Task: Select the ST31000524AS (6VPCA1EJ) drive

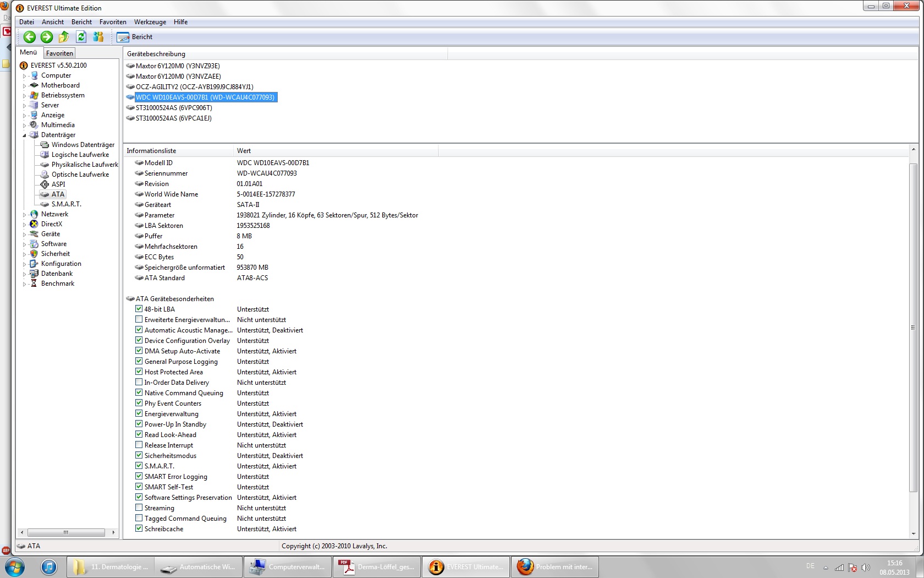Action: (174, 118)
